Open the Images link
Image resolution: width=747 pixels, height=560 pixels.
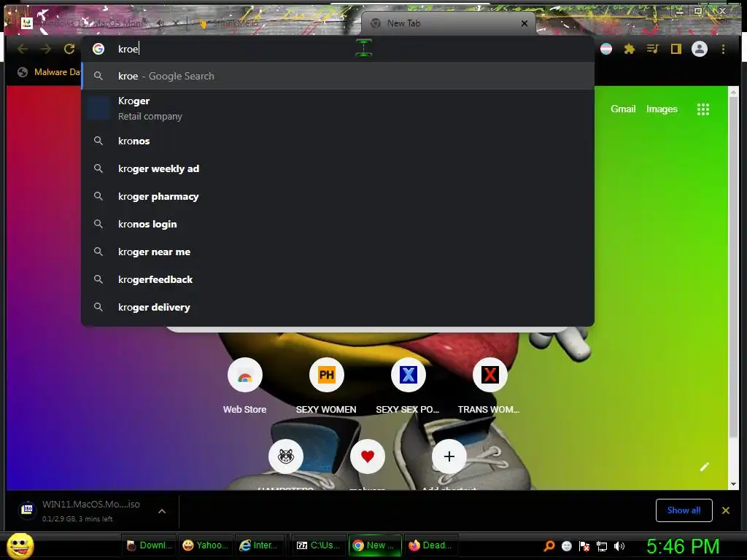[662, 109]
